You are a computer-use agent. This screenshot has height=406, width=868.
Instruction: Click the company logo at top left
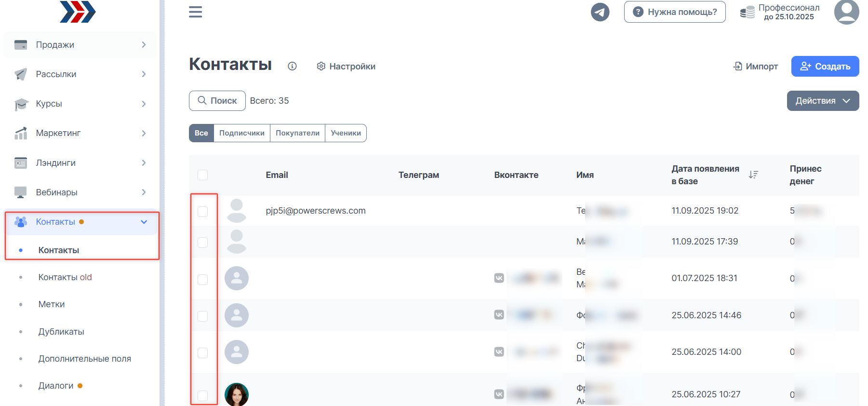coord(78,12)
